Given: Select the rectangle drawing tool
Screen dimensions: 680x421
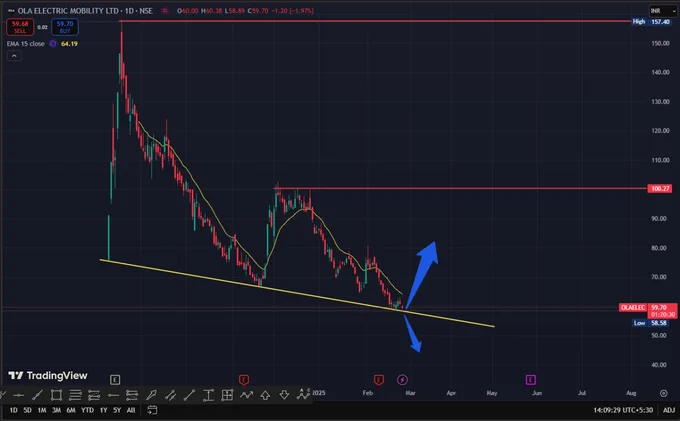Looking at the screenshot, I should [x=56, y=395].
